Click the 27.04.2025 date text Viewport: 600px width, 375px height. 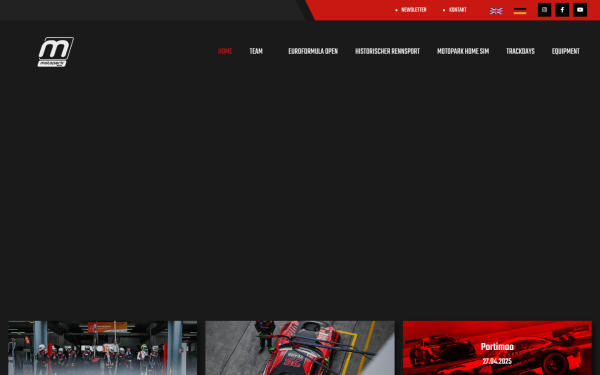coord(497,361)
